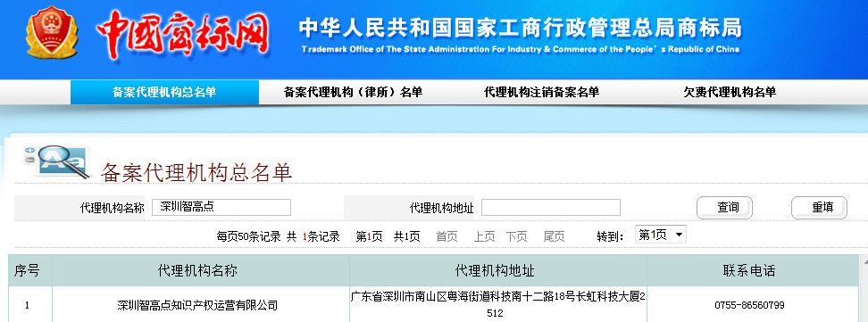Image resolution: width=868 pixels, height=322 pixels.
Task: Click the 下页 next page link
Action: pos(516,236)
